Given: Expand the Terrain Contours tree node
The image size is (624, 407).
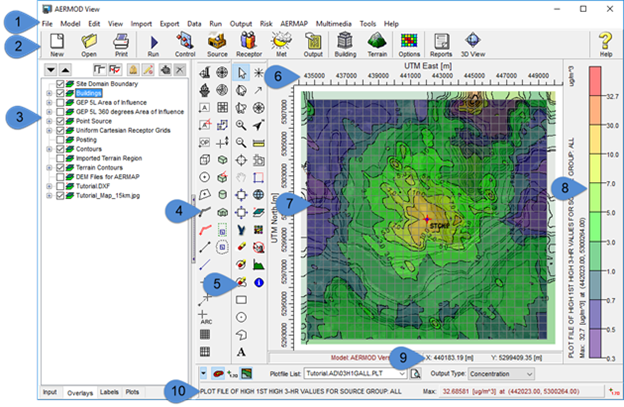Looking at the screenshot, I should [x=49, y=167].
